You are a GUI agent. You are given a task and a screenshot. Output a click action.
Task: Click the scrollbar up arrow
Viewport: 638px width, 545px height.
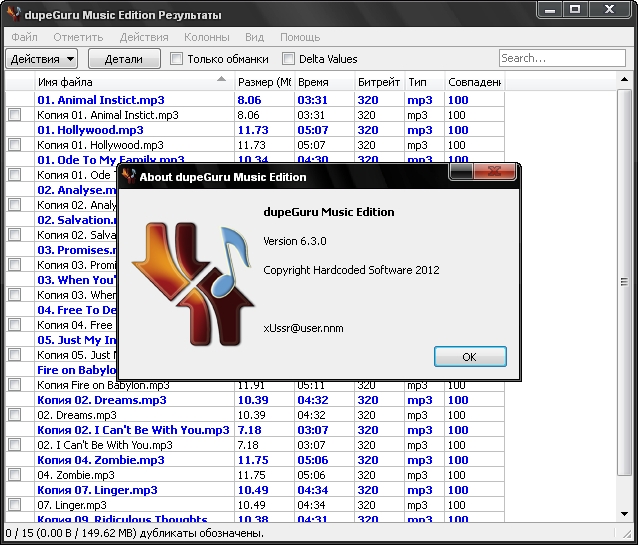click(x=625, y=80)
